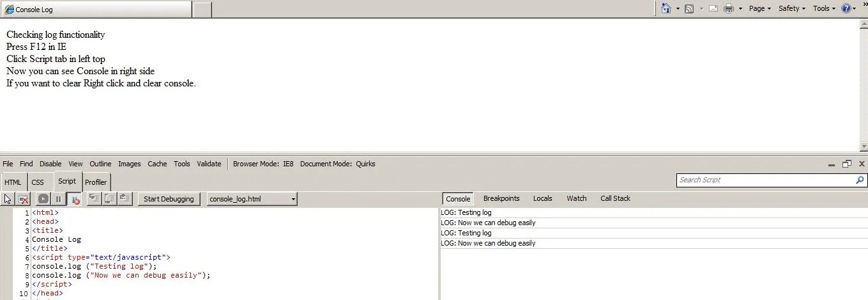This screenshot has height=300, width=868.
Task: Click the page vertical scrollbar down arrow
Action: [864, 148]
